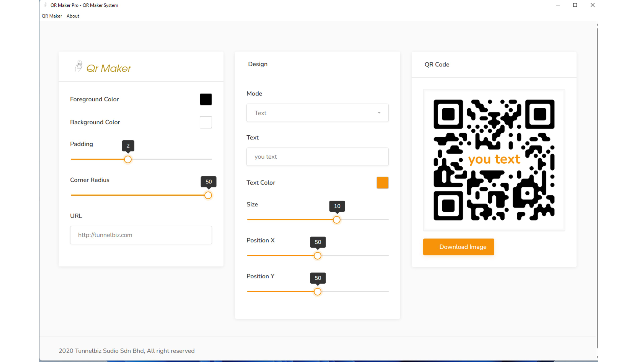Click the Position Y slider handle
This screenshot has width=644, height=362.
pos(317,292)
